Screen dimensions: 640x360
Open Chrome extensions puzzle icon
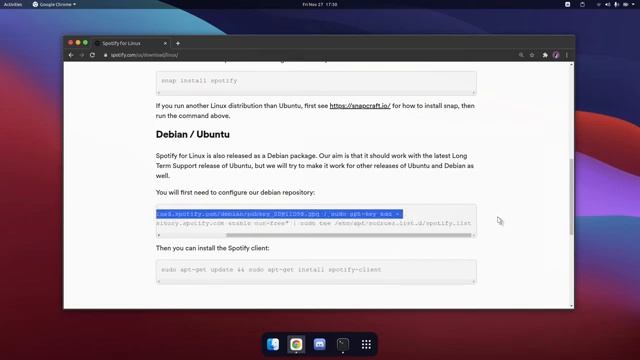pos(545,55)
